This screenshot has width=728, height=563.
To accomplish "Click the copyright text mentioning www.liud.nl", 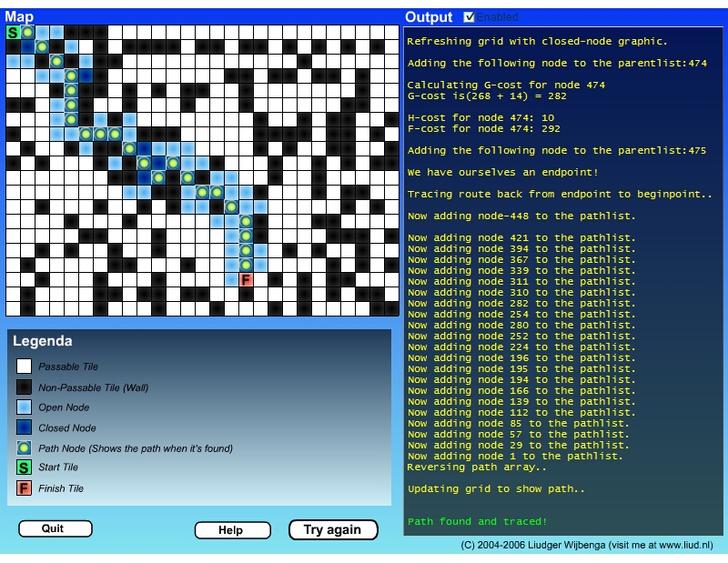I will coord(587,546).
